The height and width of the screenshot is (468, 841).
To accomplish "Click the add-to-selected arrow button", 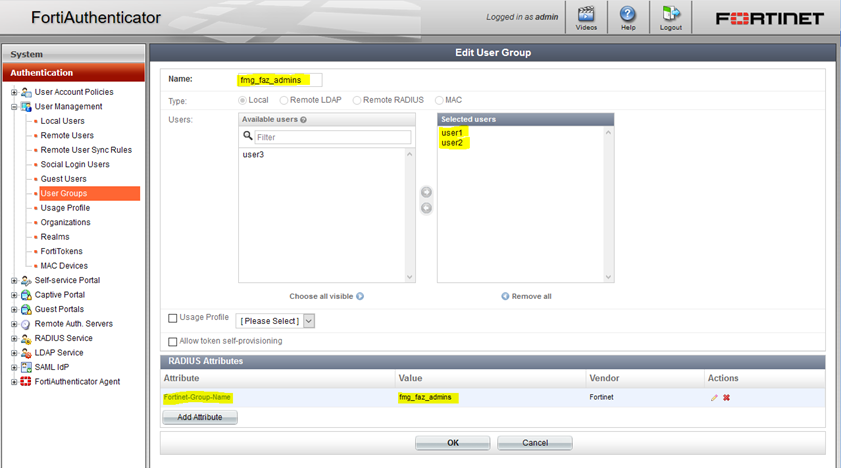I will pyautogui.click(x=426, y=192).
